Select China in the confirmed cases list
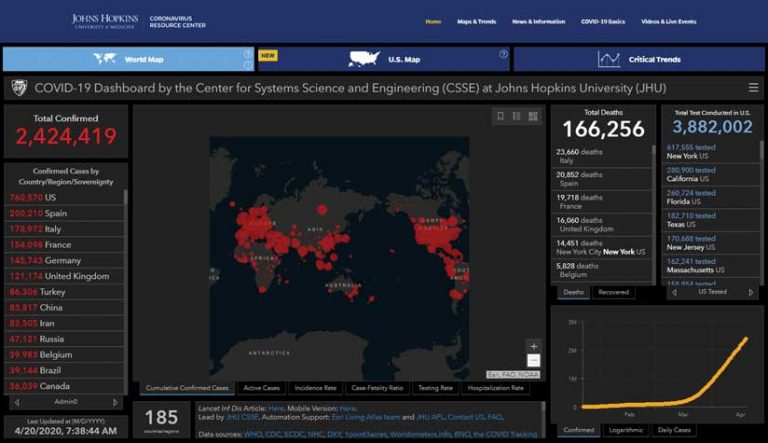 point(64,307)
